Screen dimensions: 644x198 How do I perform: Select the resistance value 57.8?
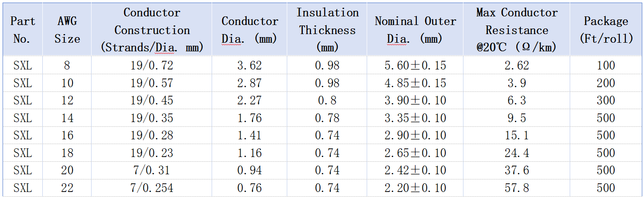pyautogui.click(x=517, y=189)
